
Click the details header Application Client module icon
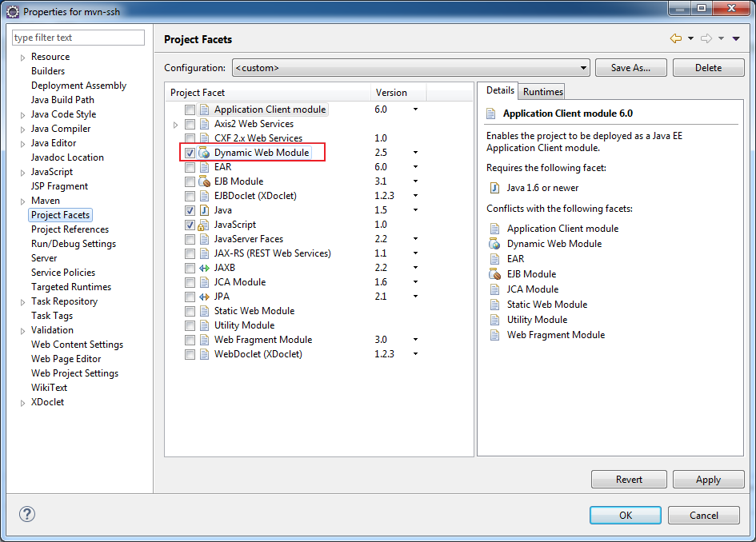point(491,114)
